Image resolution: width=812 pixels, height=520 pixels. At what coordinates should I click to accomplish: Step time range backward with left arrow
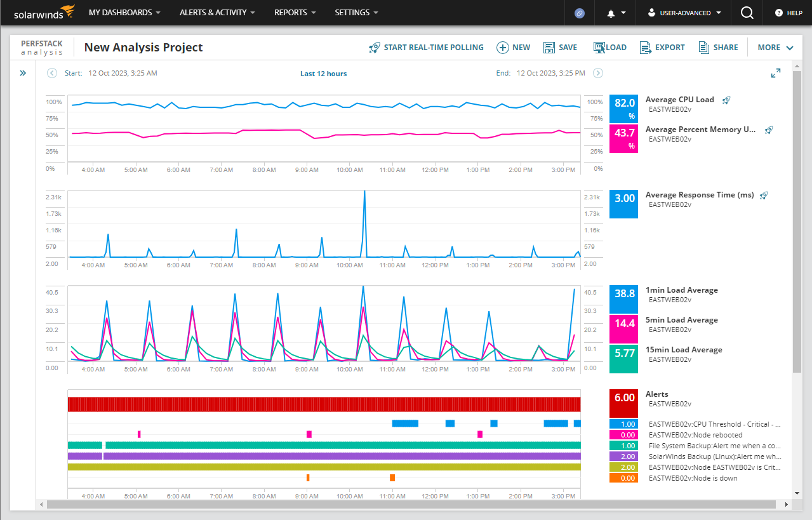[52, 73]
